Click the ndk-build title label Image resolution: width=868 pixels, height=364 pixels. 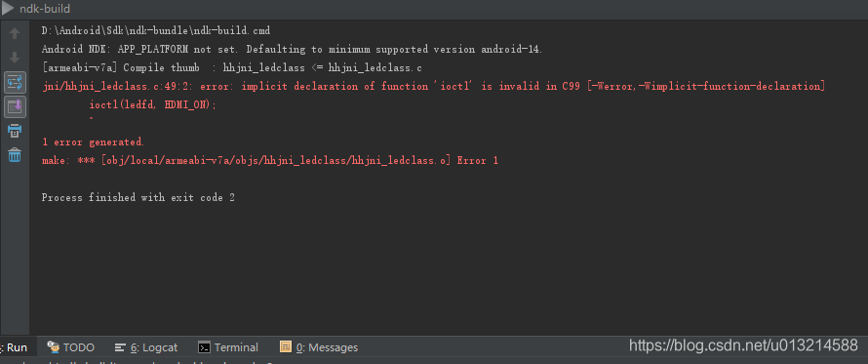click(45, 9)
